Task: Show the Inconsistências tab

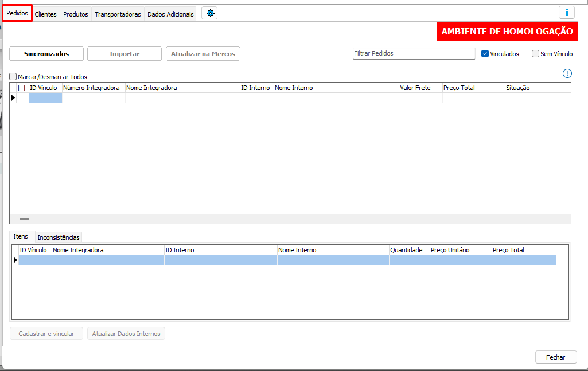Action: (59, 237)
